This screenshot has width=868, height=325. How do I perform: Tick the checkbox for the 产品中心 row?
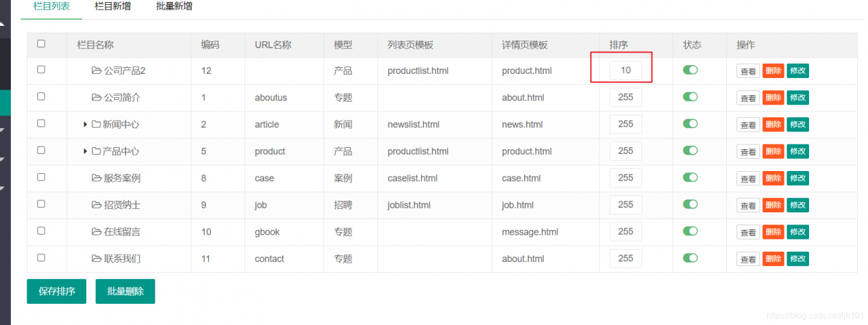[x=41, y=150]
